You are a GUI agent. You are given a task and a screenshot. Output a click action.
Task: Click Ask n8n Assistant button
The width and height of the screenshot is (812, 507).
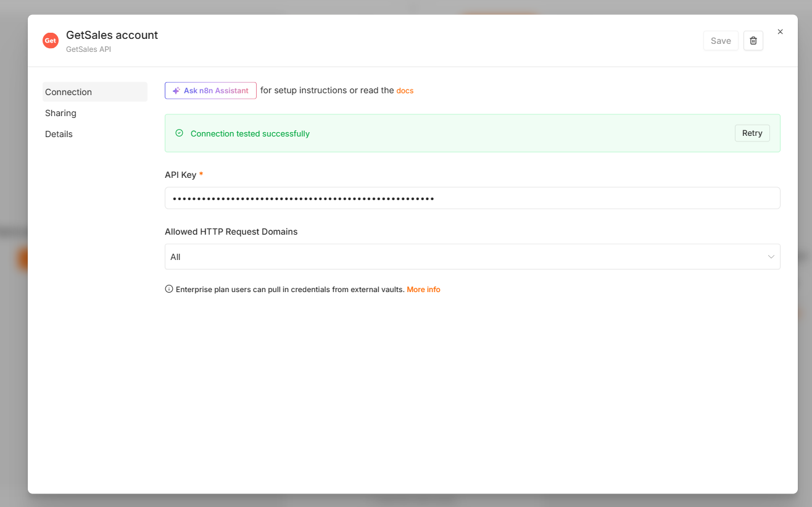[x=210, y=90]
